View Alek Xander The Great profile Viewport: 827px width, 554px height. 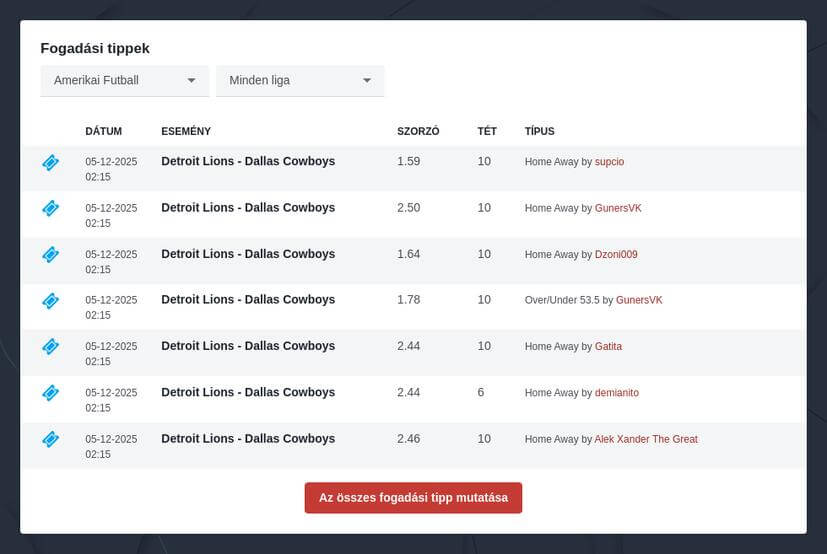click(x=646, y=439)
